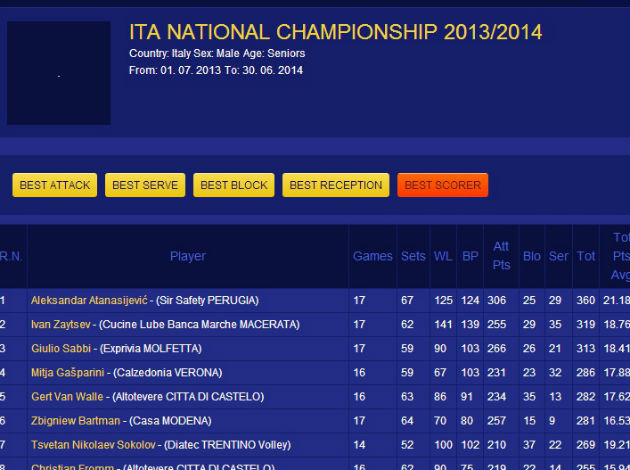Click the BEST ATTACK button
630x470 pixels.
(54, 185)
